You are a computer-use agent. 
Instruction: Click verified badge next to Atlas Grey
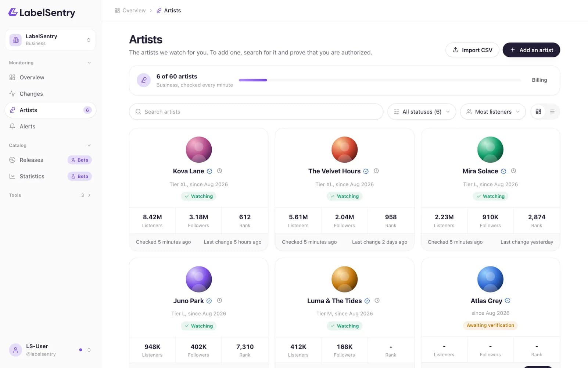coord(508,301)
